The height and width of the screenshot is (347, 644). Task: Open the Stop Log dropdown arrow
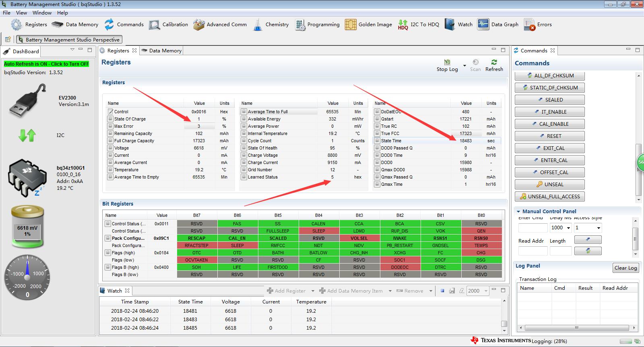click(464, 65)
